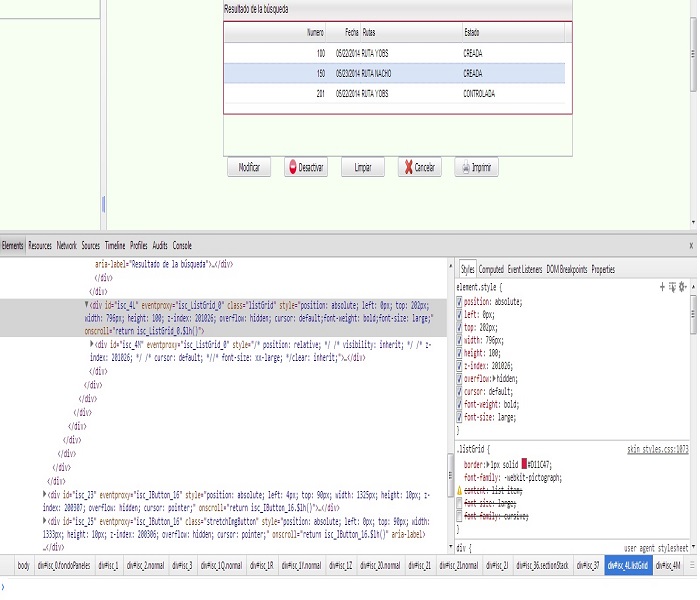700x600 pixels.
Task: Click the Desactivar button with red icon
Action: point(305,168)
